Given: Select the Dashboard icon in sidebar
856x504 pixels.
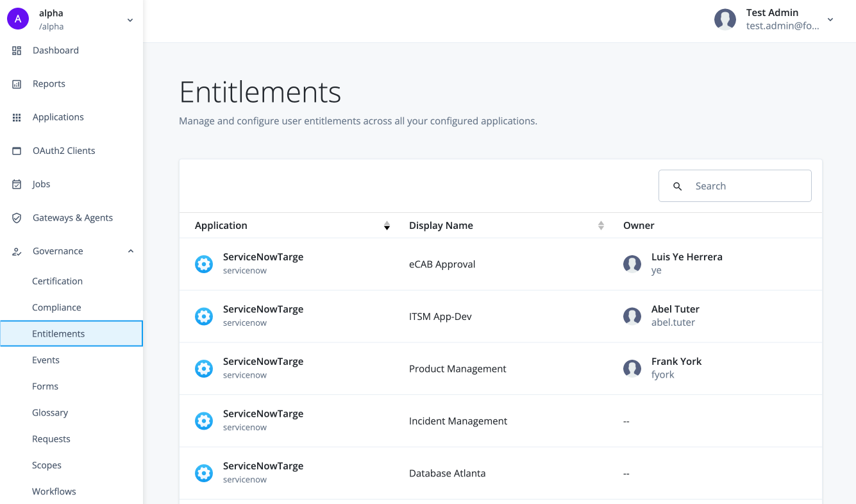Looking at the screenshot, I should coord(17,50).
